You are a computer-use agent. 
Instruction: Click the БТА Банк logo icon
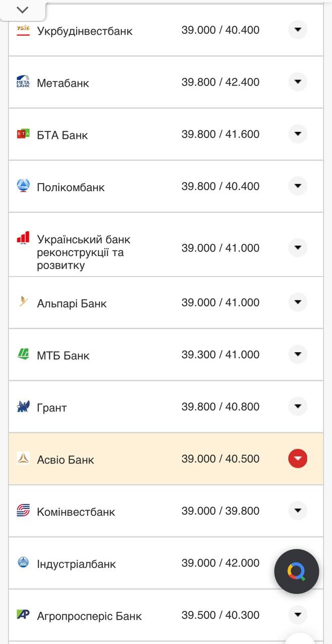click(23, 134)
